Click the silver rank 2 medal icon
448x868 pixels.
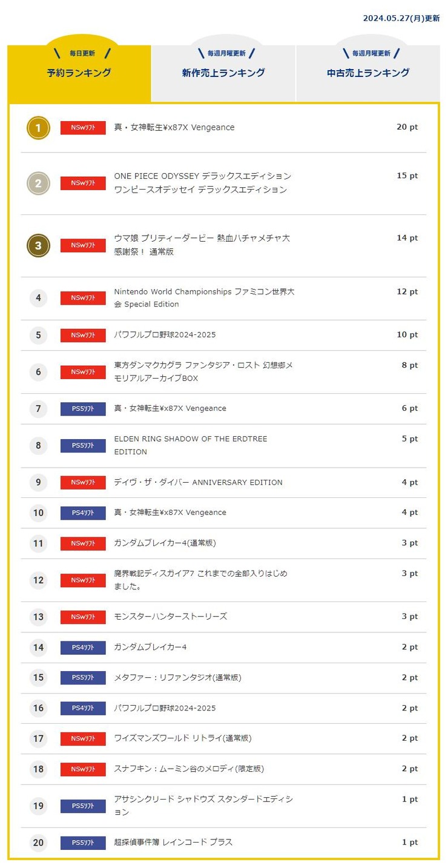click(38, 184)
